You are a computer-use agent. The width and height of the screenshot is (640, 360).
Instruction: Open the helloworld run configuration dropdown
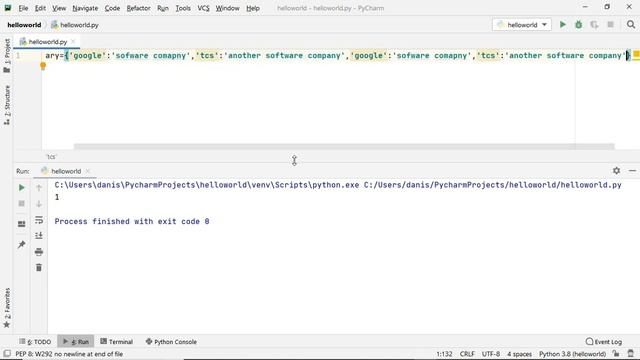click(x=522, y=25)
